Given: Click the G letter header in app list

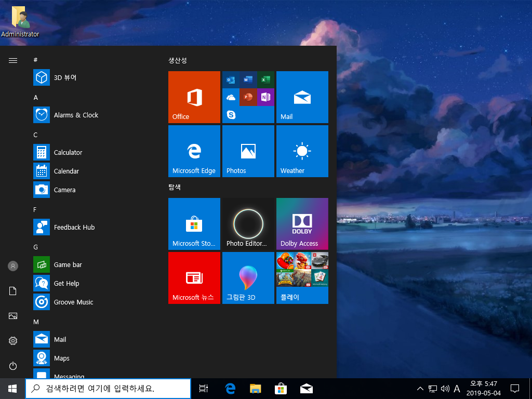Looking at the screenshot, I should pyautogui.click(x=36, y=247).
